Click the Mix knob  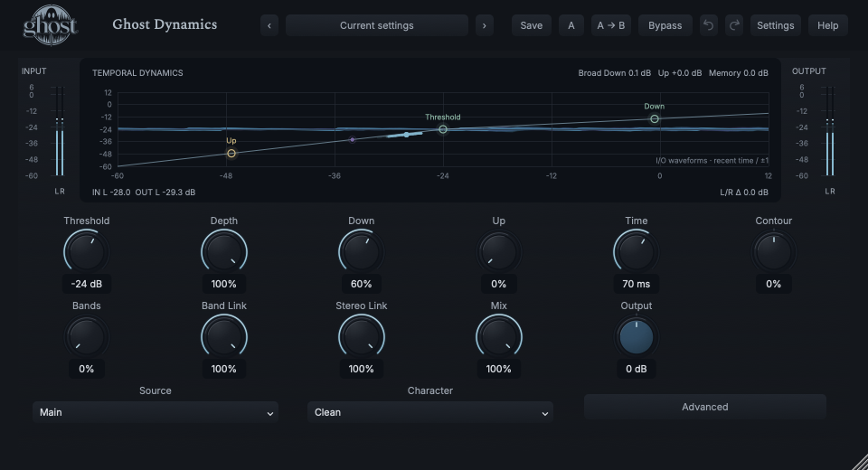[x=498, y=337]
